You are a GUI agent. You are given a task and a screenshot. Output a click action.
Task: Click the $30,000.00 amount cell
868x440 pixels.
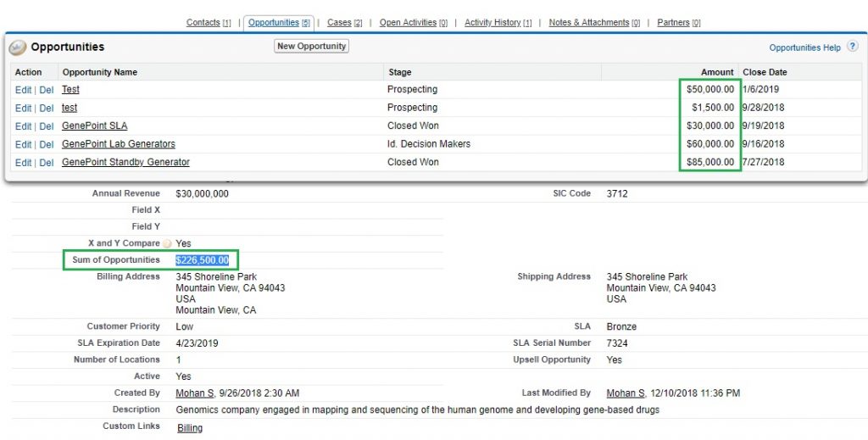click(710, 125)
